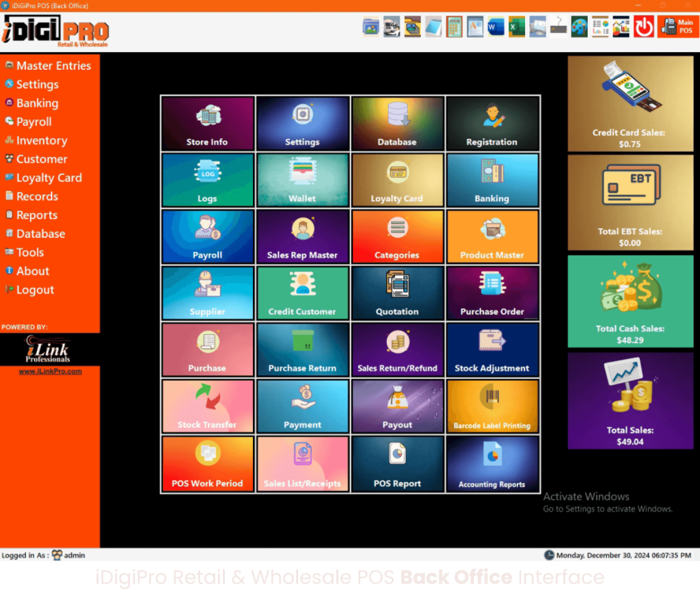Image resolution: width=700 pixels, height=593 pixels.
Task: Open the Sales List/Receipts tile
Action: click(302, 464)
